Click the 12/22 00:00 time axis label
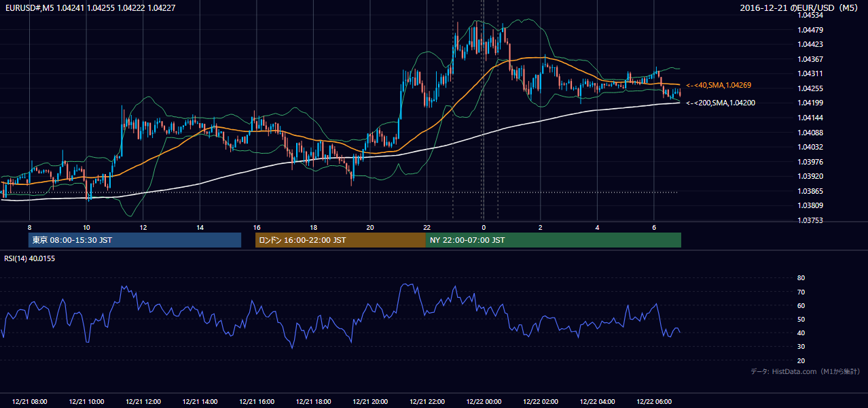This screenshot has width=868, height=408. pyautogui.click(x=484, y=402)
